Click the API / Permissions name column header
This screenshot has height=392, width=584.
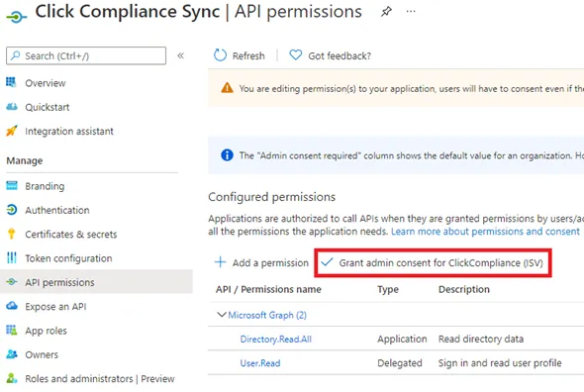pos(268,289)
